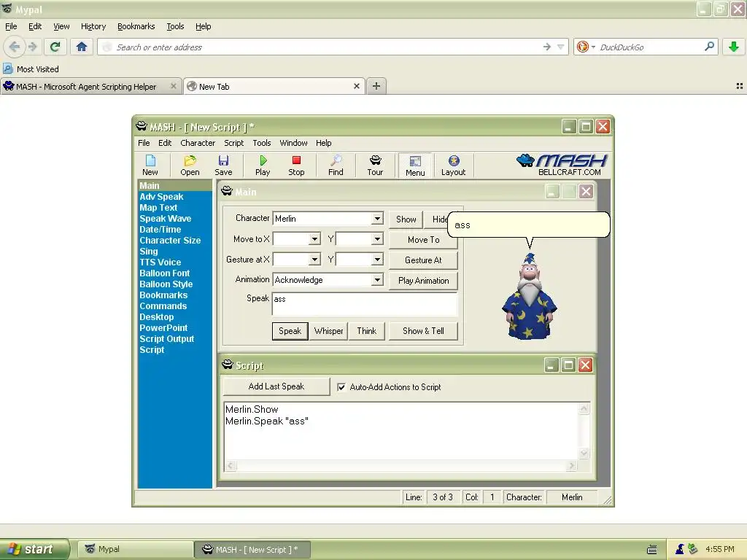Screen dimensions: 747x560
Task: Click the Show & Tell button
Action: click(x=423, y=331)
